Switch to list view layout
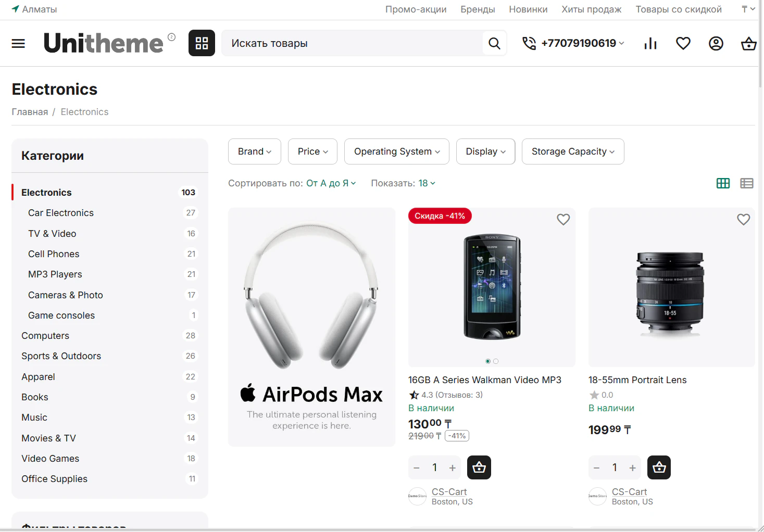 click(747, 183)
